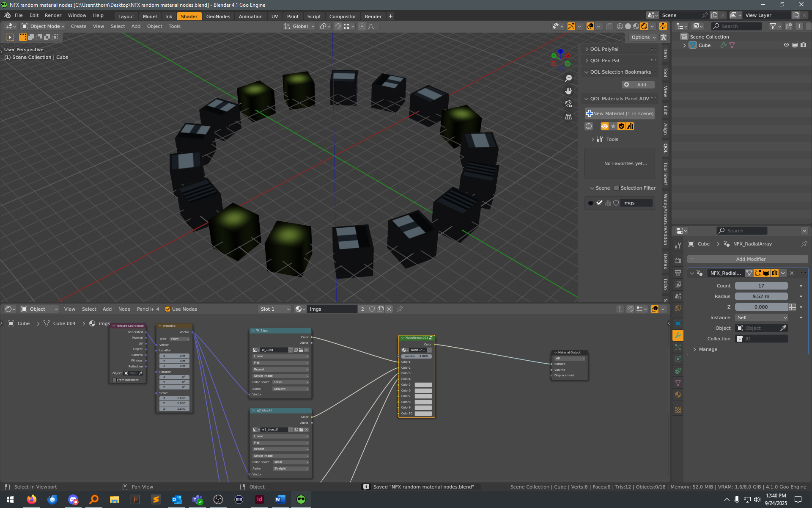Viewport: 812px width, 508px height.
Task: Open the World properties tab icon
Action: tap(678, 308)
